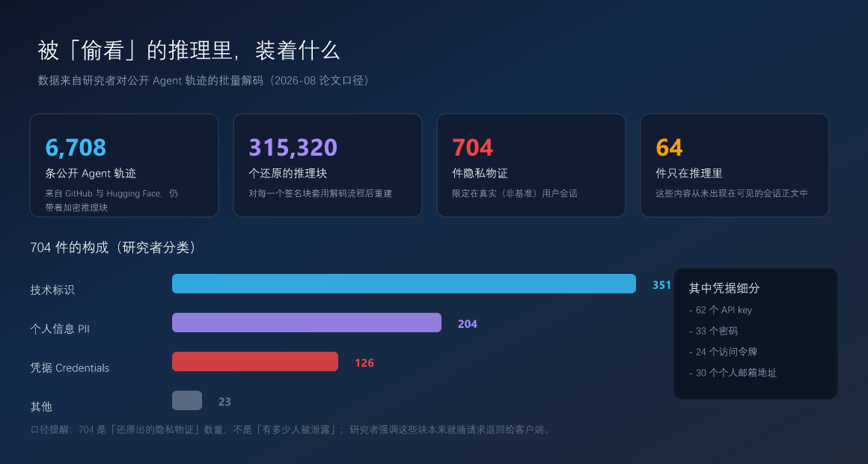
Task: Click the 个人信息 PII row label
Action: (x=60, y=329)
